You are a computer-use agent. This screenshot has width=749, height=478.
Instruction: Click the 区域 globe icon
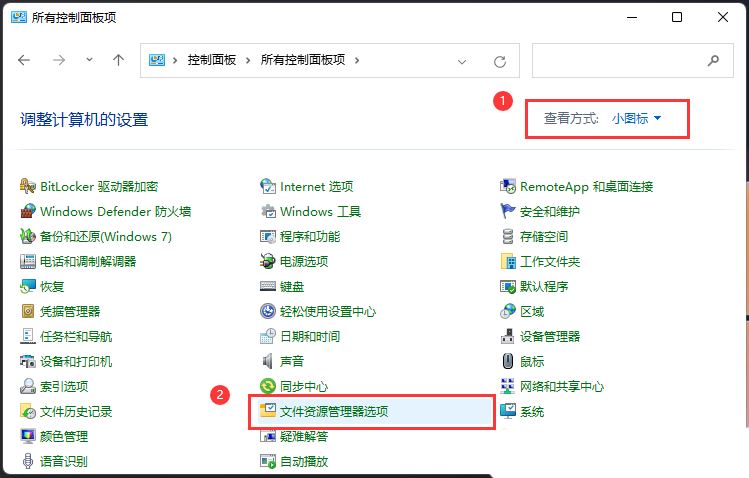508,311
